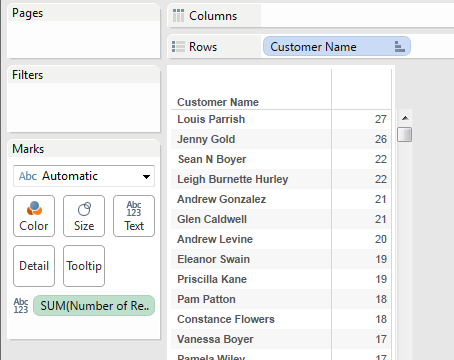Viewport: 454px width, 360px height.
Task: Select the Leigh Burnette Hurley row
Action: pyautogui.click(x=281, y=179)
